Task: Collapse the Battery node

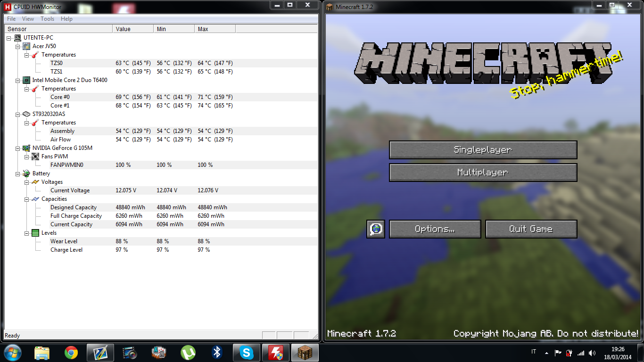Action: 18,173
